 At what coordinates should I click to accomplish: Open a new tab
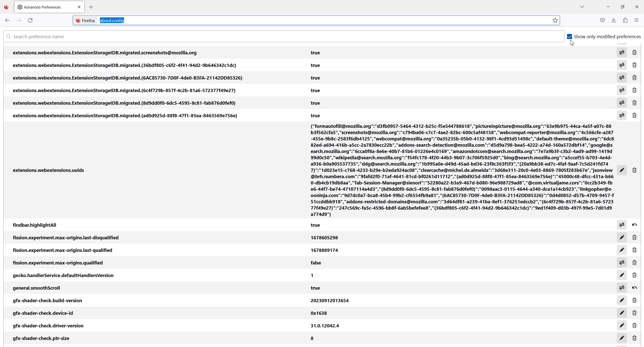(x=91, y=7)
